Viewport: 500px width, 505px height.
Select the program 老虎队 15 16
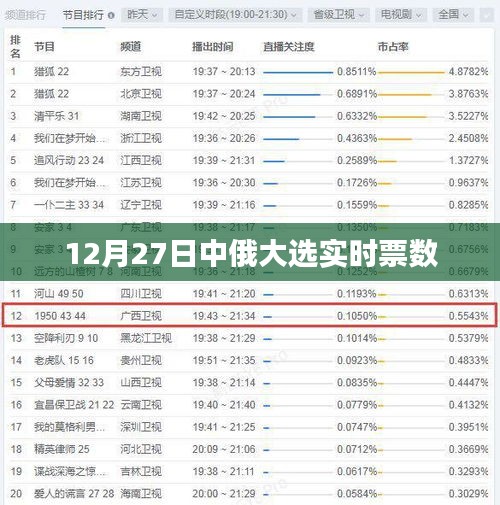pos(64,360)
